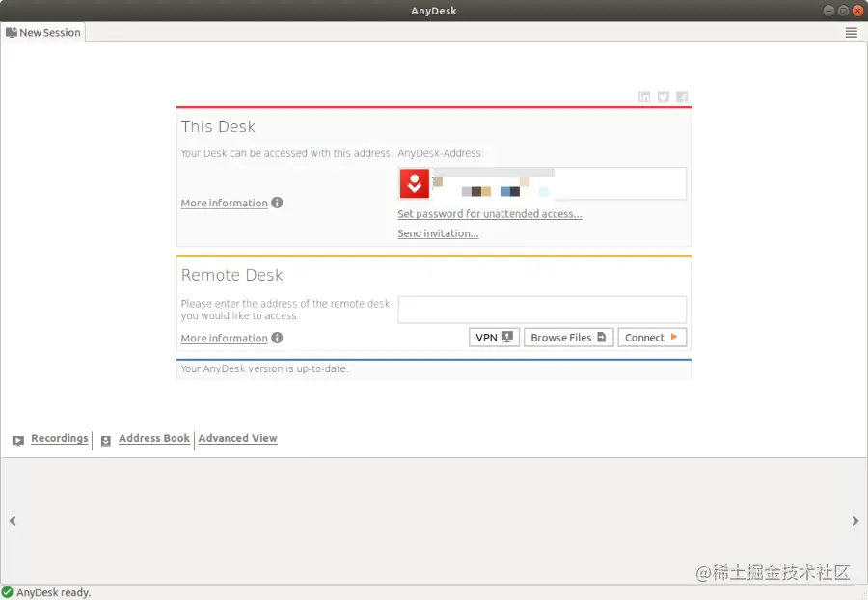
Task: Open the Address Book link
Action: click(x=154, y=438)
